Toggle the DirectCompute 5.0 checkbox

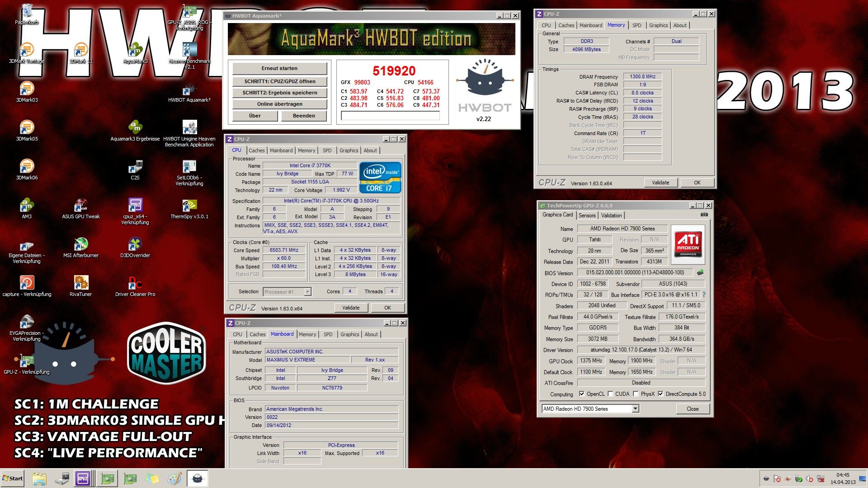(660, 394)
